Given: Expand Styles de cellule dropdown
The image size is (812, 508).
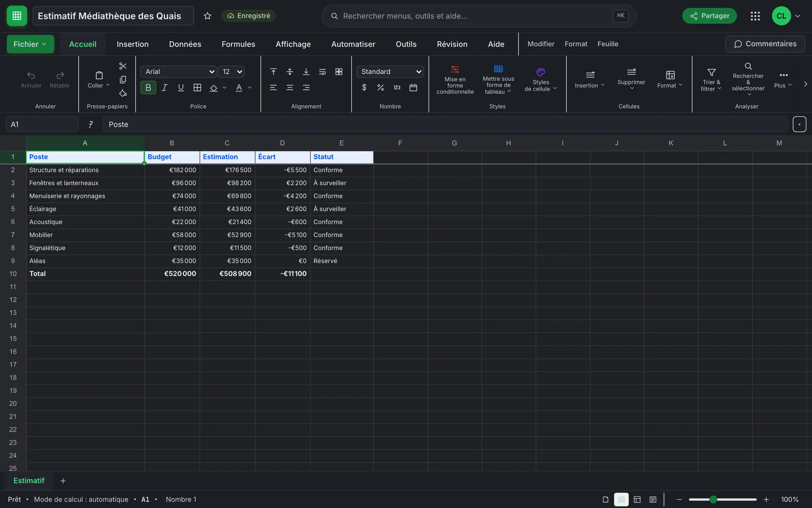Looking at the screenshot, I should point(541,80).
